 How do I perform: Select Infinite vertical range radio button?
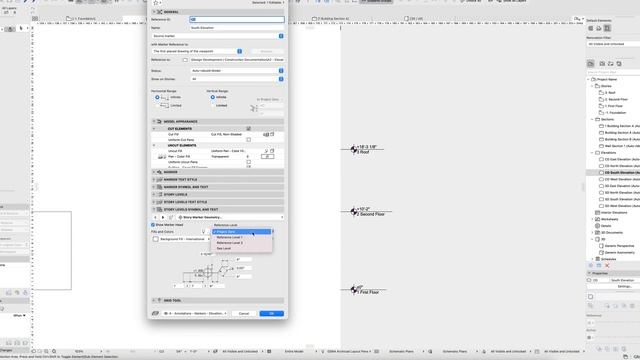213,97
